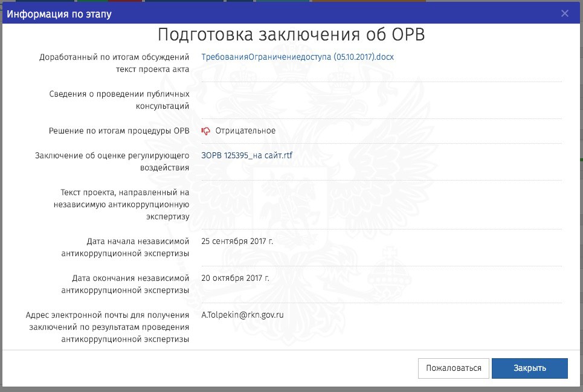The height and width of the screenshot is (392, 583).
Task: Click label Сведения о проведении публичных консультаций
Action: click(x=119, y=100)
